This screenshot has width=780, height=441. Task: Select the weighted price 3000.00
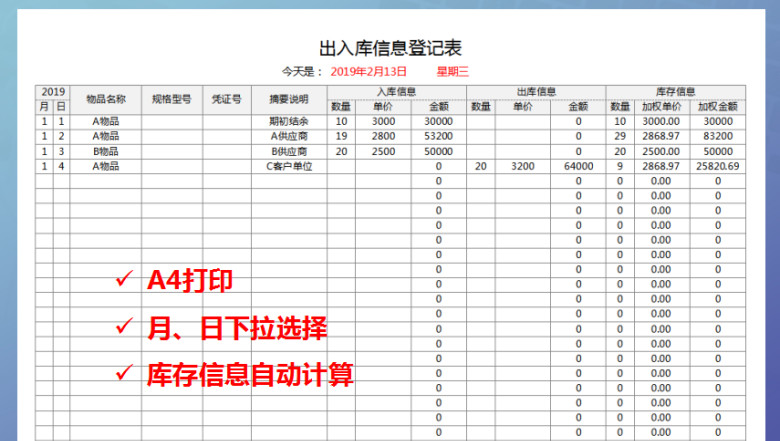(662, 121)
